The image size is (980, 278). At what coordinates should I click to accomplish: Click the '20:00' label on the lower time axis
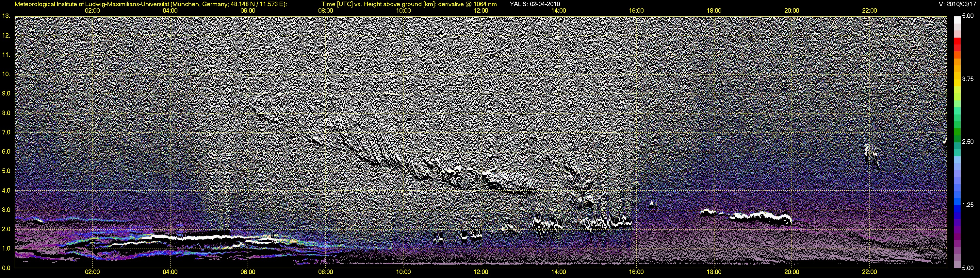click(792, 272)
